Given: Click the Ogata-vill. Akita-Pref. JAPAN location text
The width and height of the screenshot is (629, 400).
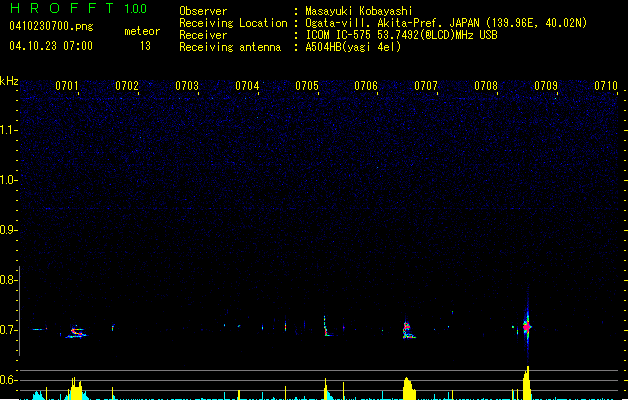Looking at the screenshot, I should 394,23.
